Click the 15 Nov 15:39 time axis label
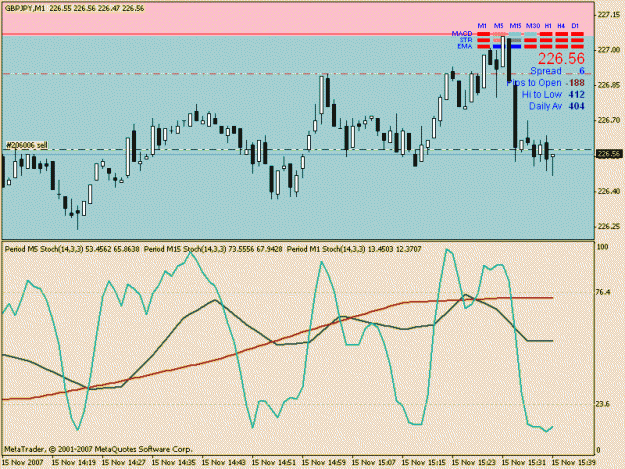 [574, 463]
